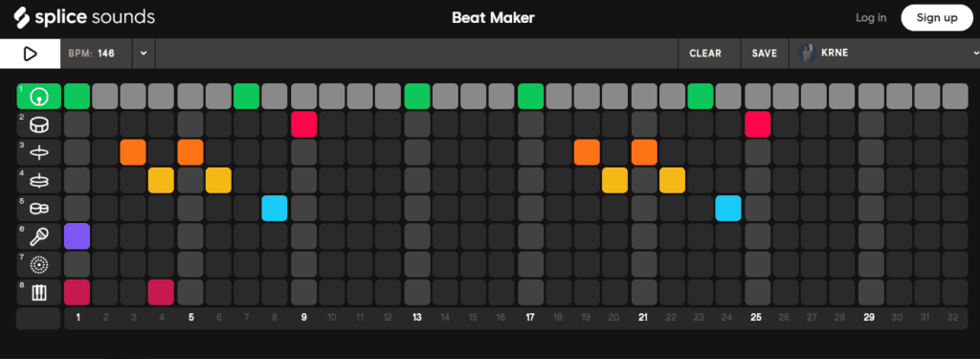This screenshot has width=980, height=359.
Task: Click step number 9 label
Action: [303, 318]
